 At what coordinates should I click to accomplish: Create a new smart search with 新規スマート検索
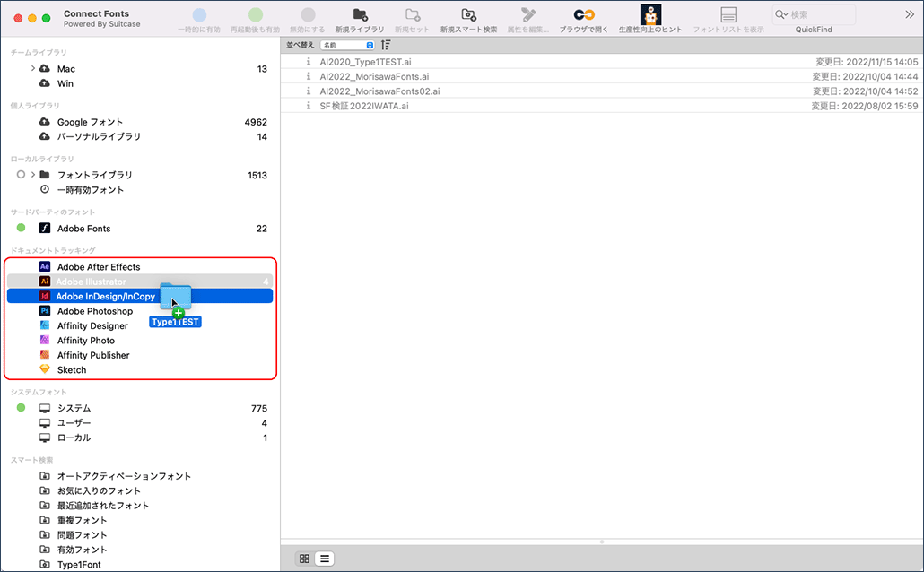(x=468, y=14)
